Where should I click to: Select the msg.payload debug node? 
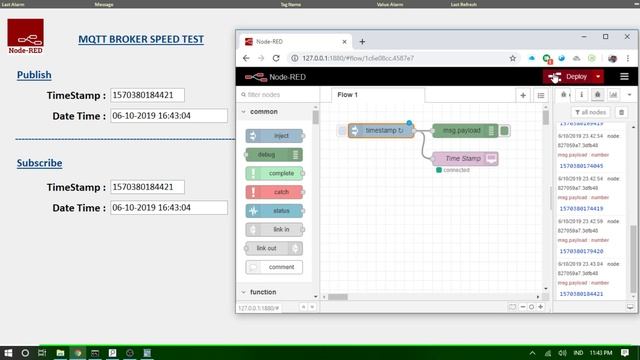[465, 131]
